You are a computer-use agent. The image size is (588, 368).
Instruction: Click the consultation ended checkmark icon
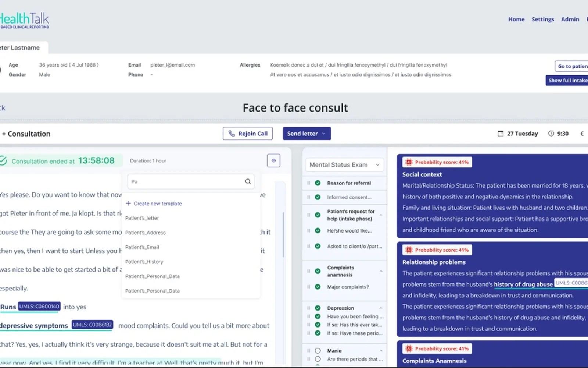[3, 161]
